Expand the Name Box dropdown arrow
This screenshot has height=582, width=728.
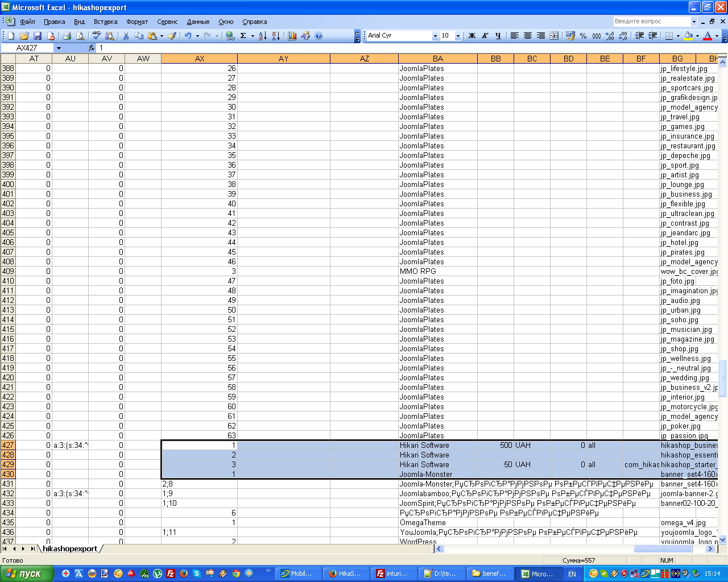tap(58, 48)
